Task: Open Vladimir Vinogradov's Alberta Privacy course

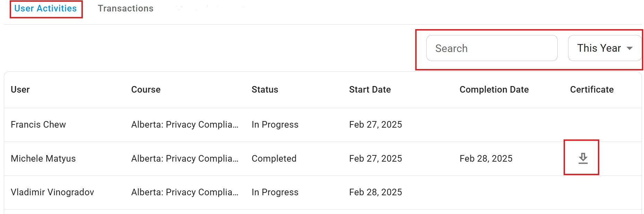Action: [185, 192]
